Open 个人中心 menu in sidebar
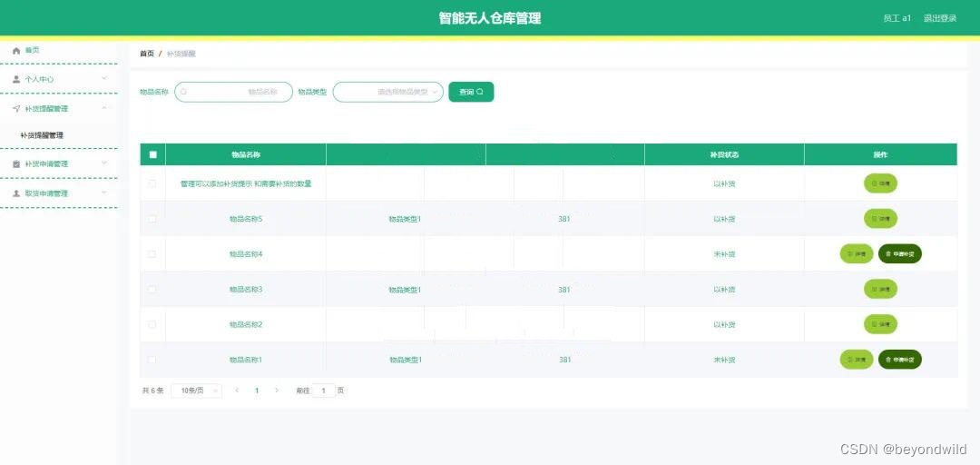The width and height of the screenshot is (980, 465). click(x=59, y=79)
